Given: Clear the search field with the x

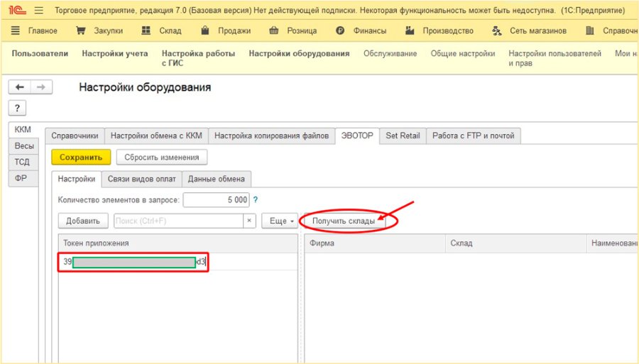Looking at the screenshot, I should coord(249,221).
